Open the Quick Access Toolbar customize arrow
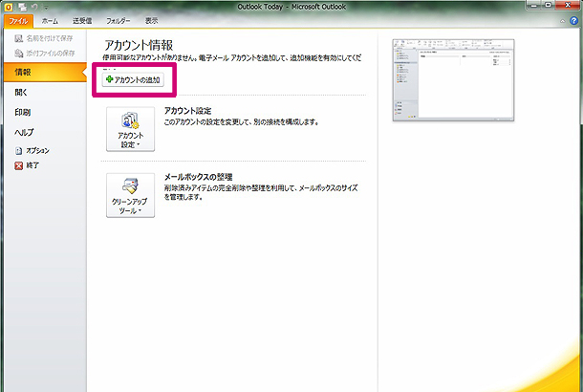 pos(46,7)
